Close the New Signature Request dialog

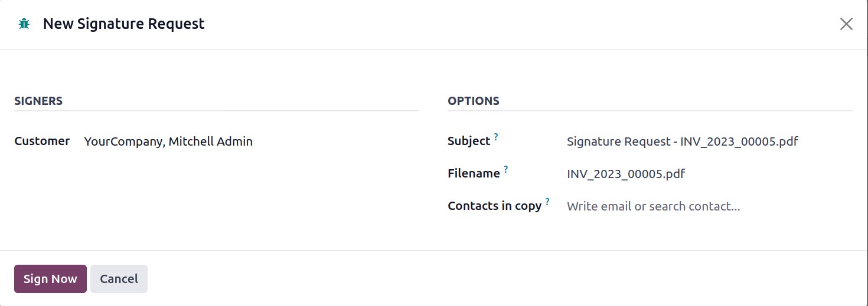click(x=846, y=24)
